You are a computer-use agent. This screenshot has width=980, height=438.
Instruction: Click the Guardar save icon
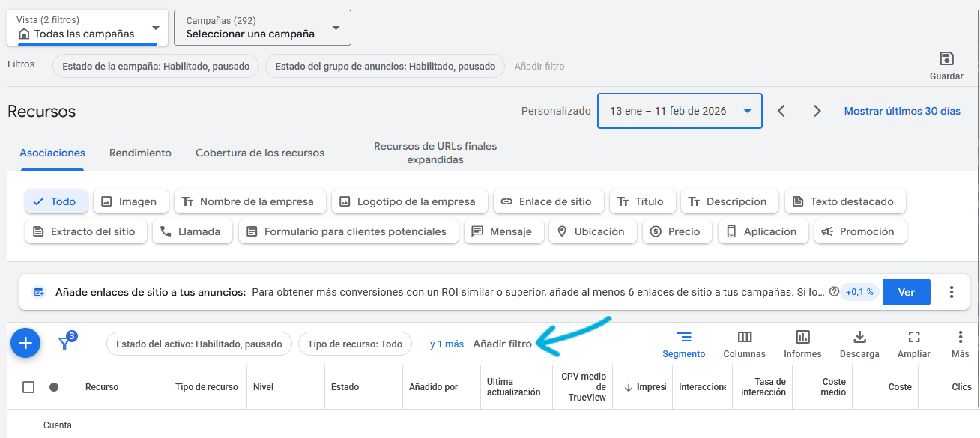point(946,59)
